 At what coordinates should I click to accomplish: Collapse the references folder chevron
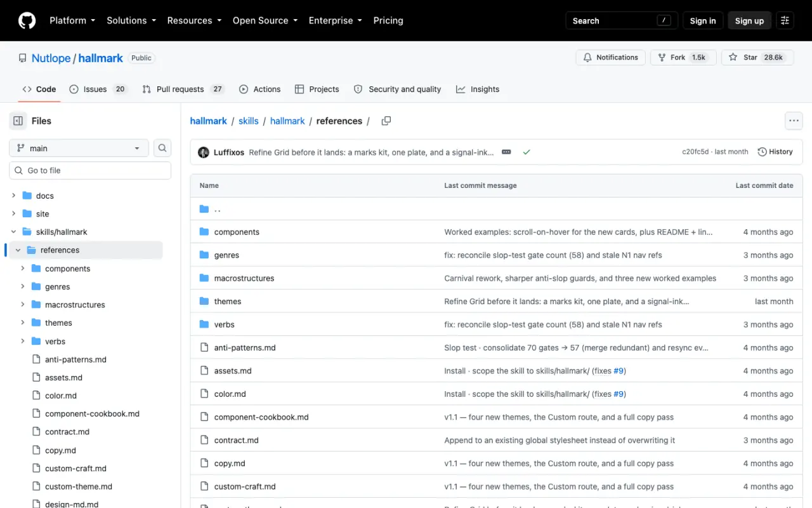pyautogui.click(x=18, y=250)
